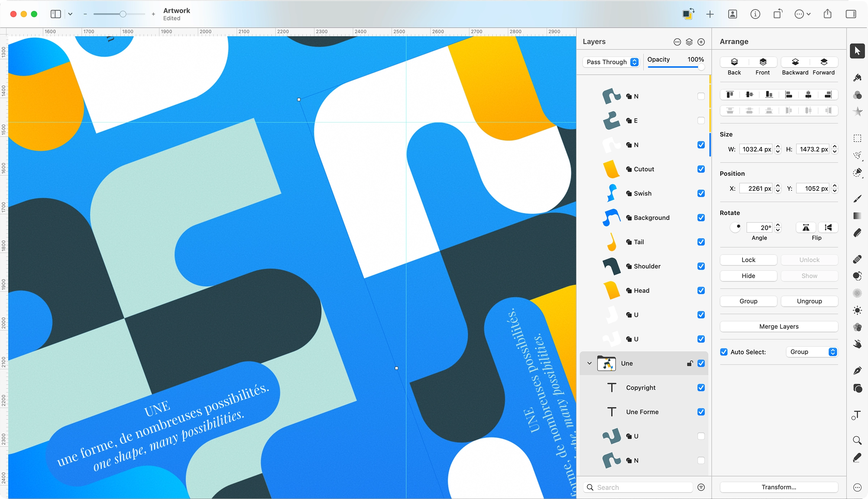Viewport: 868px width, 499px height.
Task: Hide the Swish layer via its checkbox
Action: pyautogui.click(x=701, y=193)
